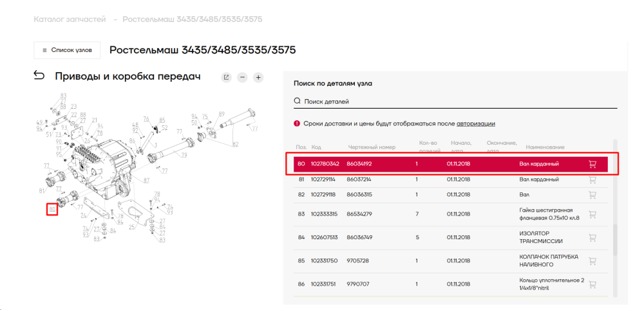
Task: Click drawing number 86036749
Action: click(x=359, y=237)
